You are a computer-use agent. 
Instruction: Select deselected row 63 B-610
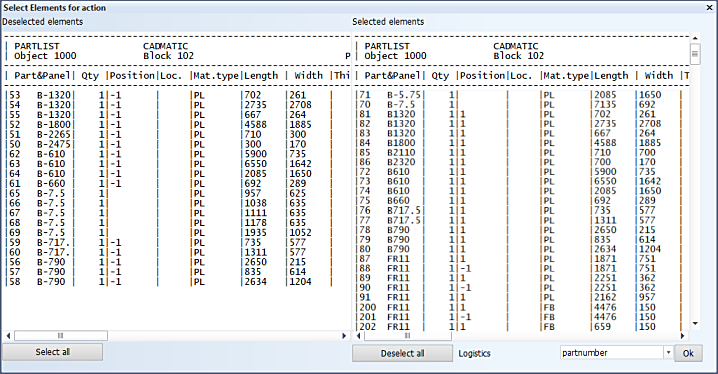pyautogui.click(x=177, y=164)
